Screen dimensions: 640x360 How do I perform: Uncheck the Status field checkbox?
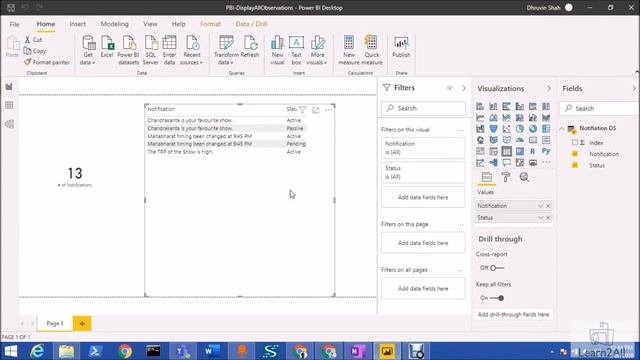tap(575, 165)
